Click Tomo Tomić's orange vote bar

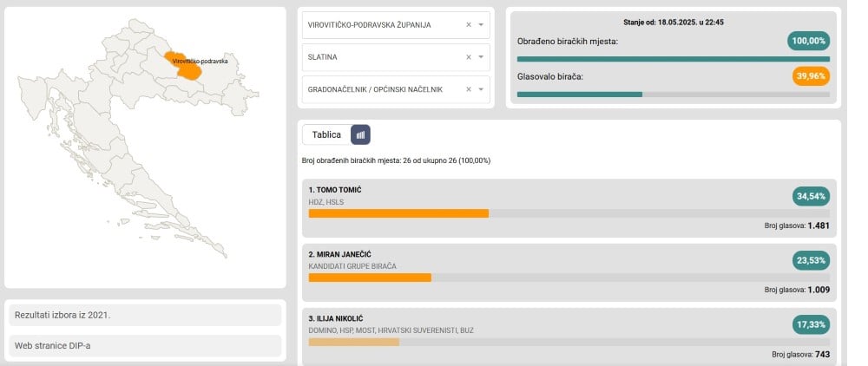[398, 213]
